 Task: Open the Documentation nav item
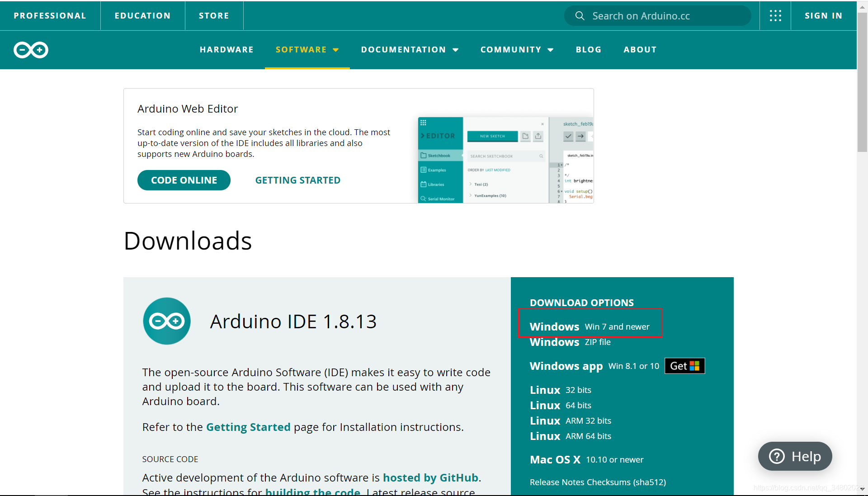403,50
